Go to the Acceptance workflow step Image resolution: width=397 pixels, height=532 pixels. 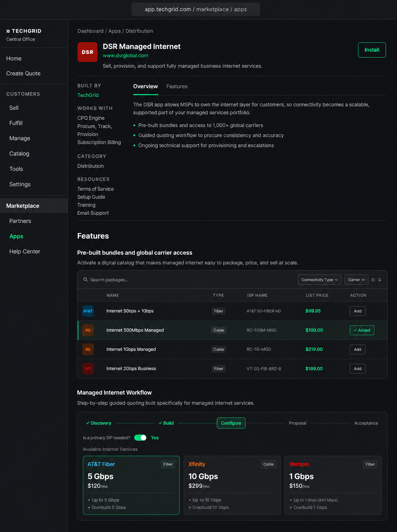(x=366, y=423)
